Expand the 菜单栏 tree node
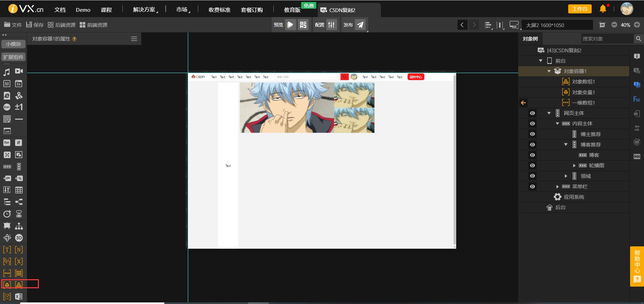644x304 pixels. tap(557, 187)
